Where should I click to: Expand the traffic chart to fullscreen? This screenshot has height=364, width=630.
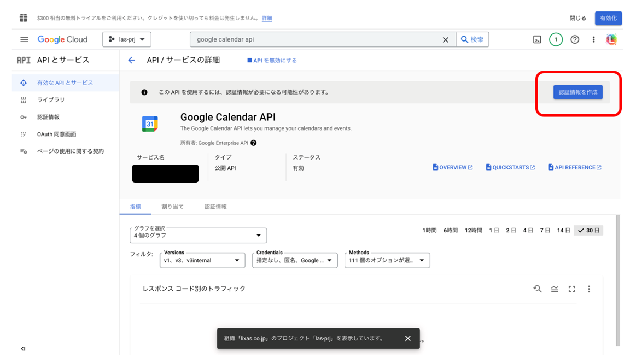coord(571,289)
